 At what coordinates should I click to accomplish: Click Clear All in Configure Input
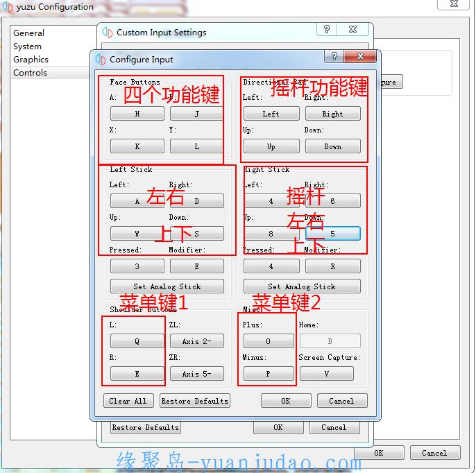(128, 401)
